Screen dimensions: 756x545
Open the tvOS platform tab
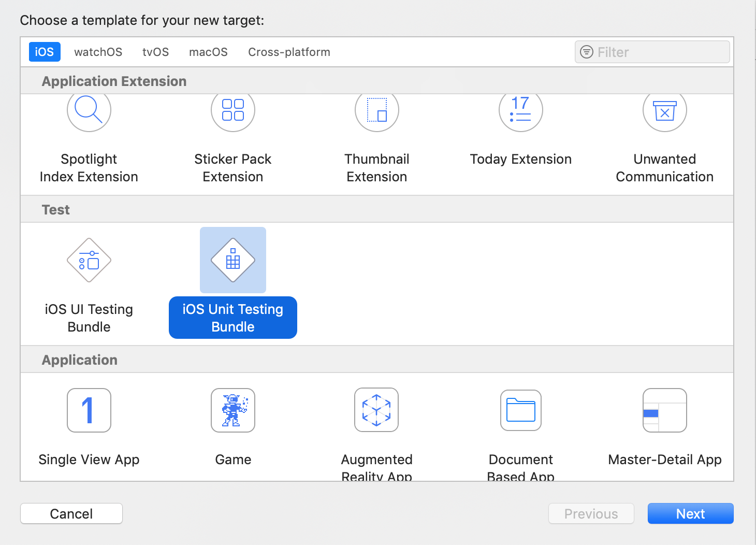coord(156,52)
